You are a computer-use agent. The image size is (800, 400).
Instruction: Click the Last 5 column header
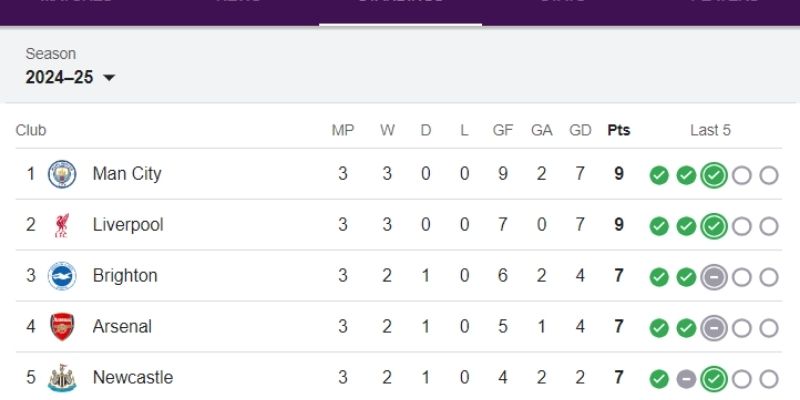click(x=710, y=130)
